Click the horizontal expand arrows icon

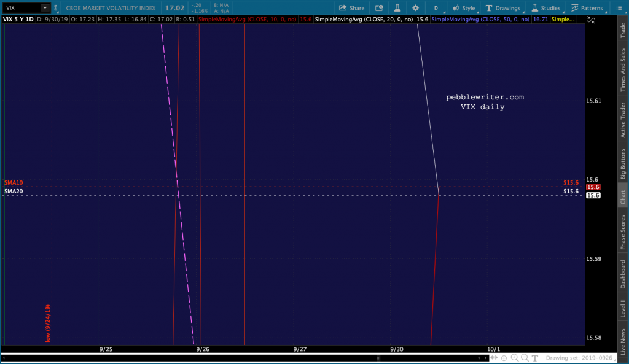tap(494, 358)
